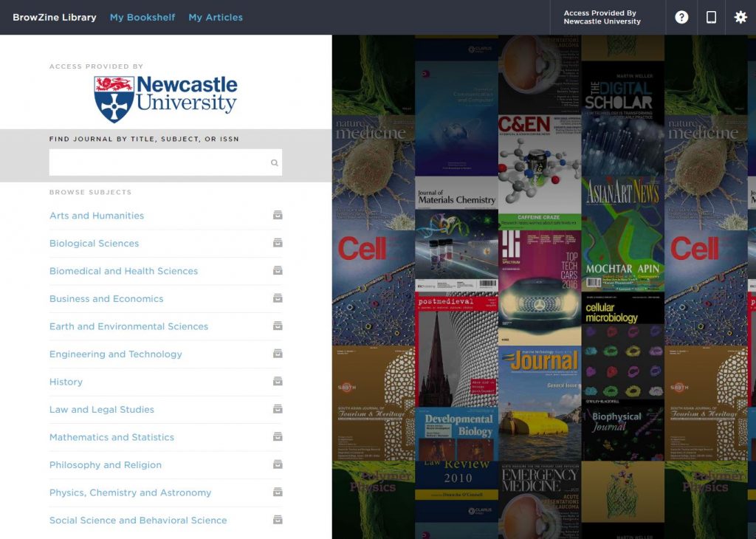The image size is (756, 539).
Task: Open Physics, Chemistry and Astronomy subject
Action: coord(130,492)
